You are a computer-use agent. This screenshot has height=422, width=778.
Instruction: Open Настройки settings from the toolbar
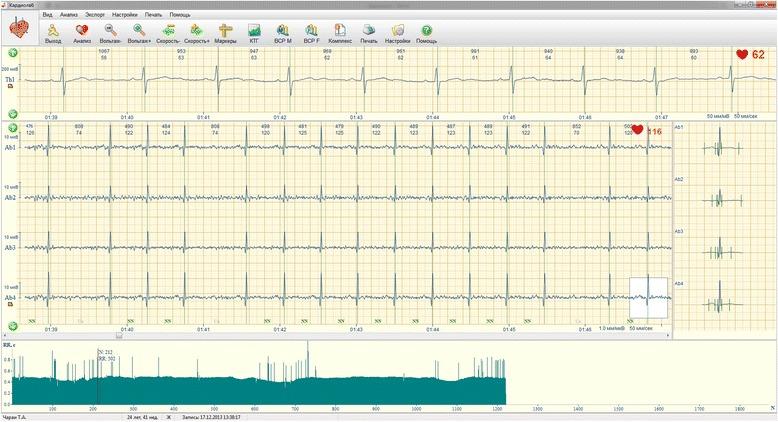click(x=398, y=32)
